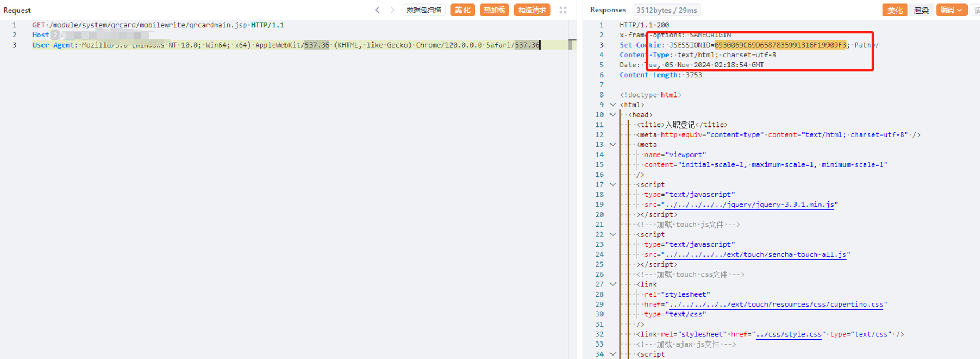The height and width of the screenshot is (359, 980).
Task: Click the Content-Length: 3753 line
Action: click(x=660, y=75)
